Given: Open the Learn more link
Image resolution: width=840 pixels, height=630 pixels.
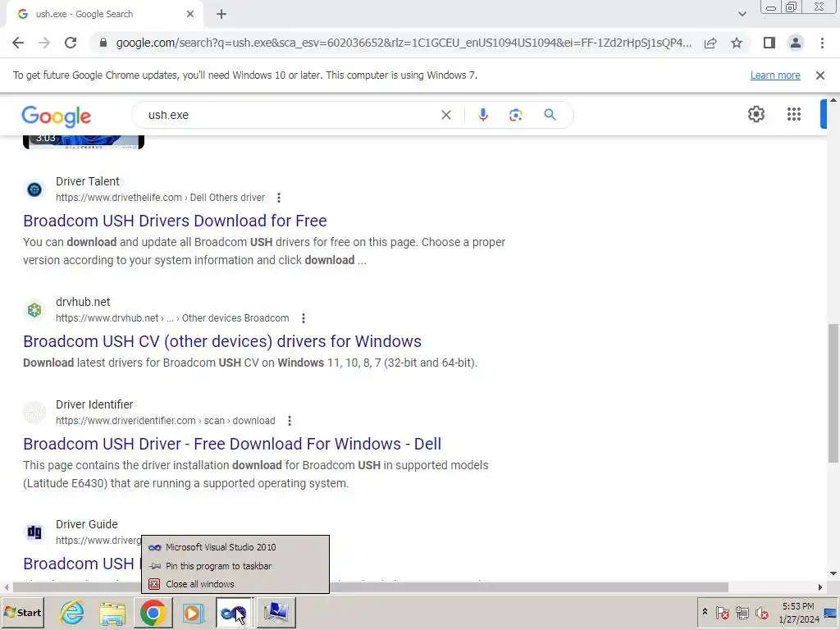Looking at the screenshot, I should (x=775, y=75).
